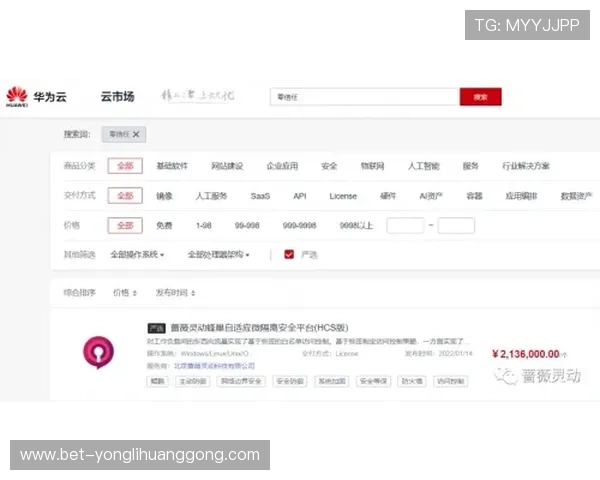Viewport: 600px width, 480px height.
Task: Click the 安全等保 product tag
Action: pyautogui.click(x=373, y=381)
